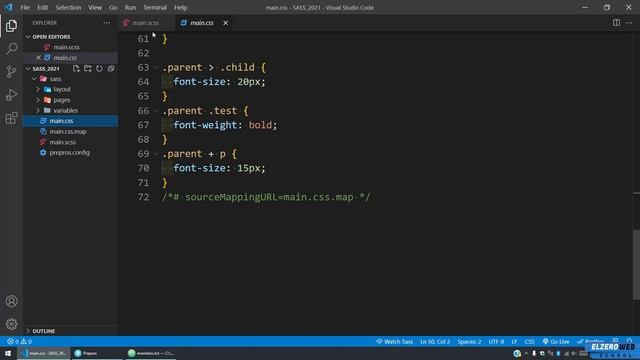Fold the .parent .test rule at line 66
The width and height of the screenshot is (640, 360).
156,111
